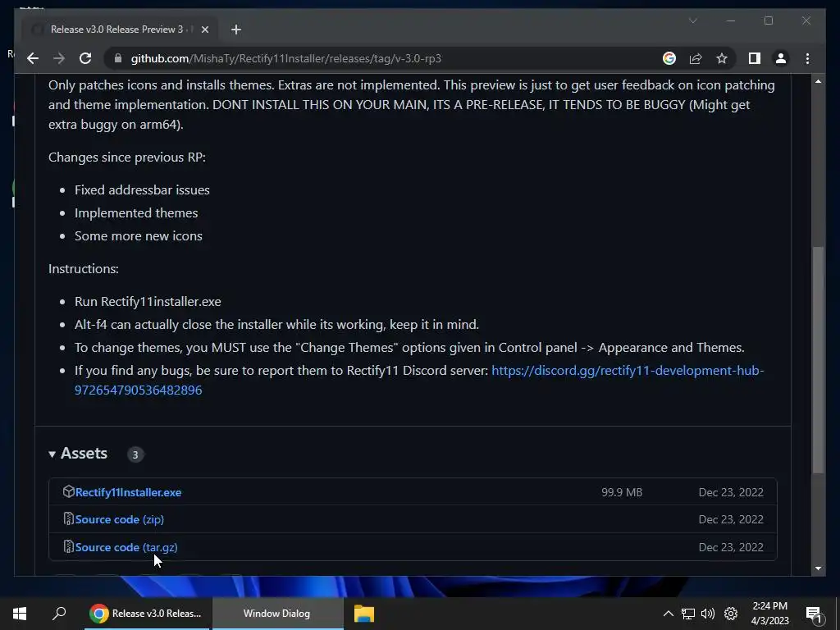Click the scrollbar up arrow
Image resolution: width=840 pixels, height=630 pixels.
coord(818,81)
